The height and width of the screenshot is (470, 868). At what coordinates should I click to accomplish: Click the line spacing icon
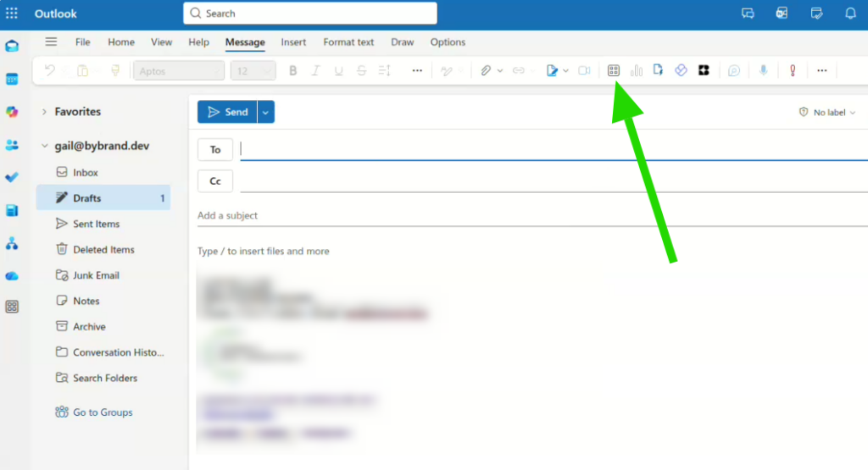click(385, 71)
